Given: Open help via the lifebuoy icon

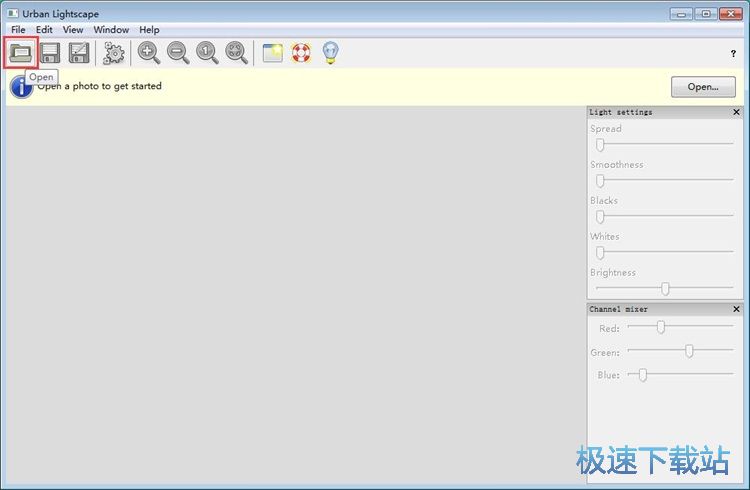Looking at the screenshot, I should click(x=301, y=53).
